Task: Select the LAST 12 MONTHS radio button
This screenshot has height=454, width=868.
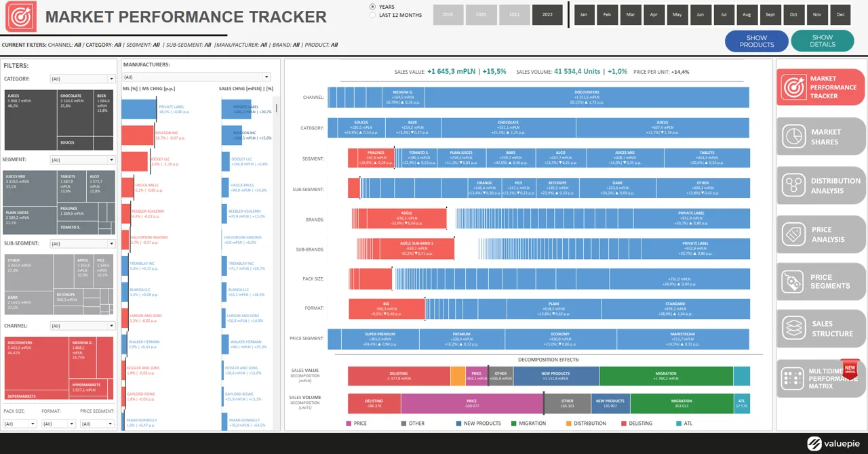Action: pyautogui.click(x=372, y=15)
